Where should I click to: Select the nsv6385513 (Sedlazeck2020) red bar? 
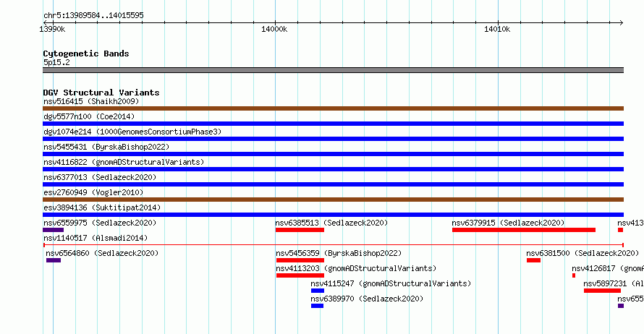point(300,230)
